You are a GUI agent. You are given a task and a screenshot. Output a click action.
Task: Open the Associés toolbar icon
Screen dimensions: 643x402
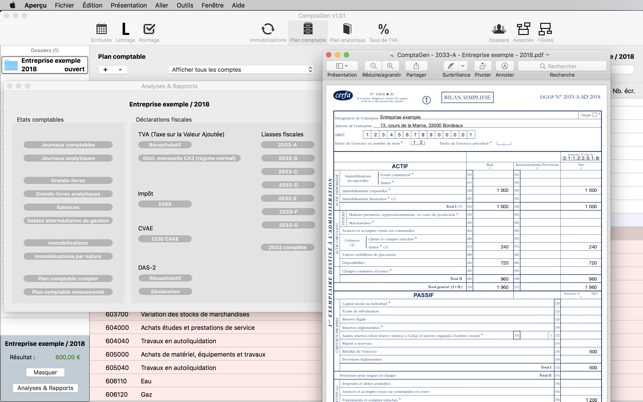(x=523, y=29)
